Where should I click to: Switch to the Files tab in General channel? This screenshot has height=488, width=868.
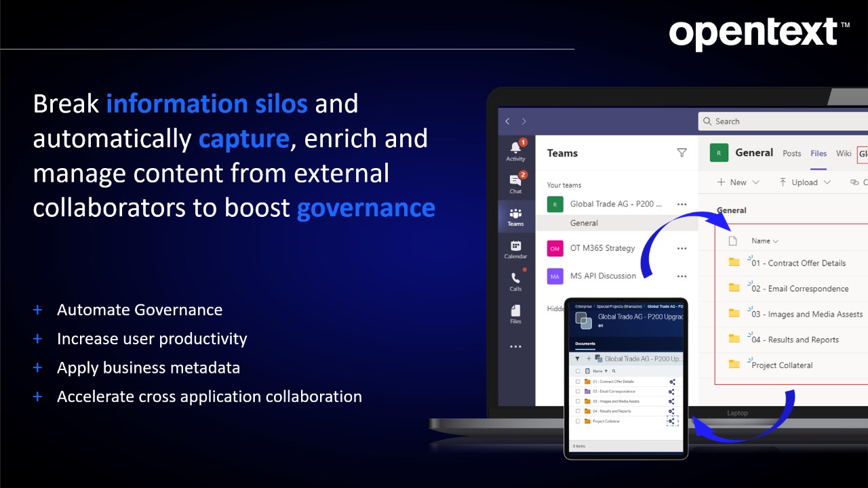(818, 153)
